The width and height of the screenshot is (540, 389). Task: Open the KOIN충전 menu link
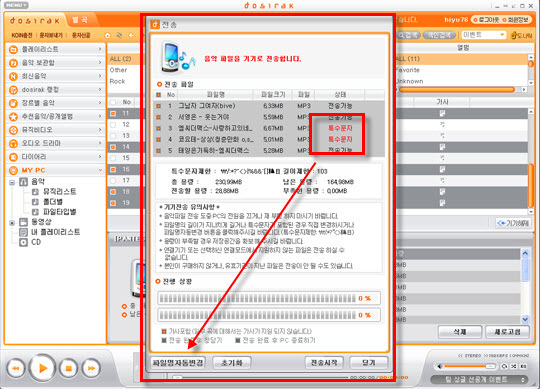coord(22,35)
